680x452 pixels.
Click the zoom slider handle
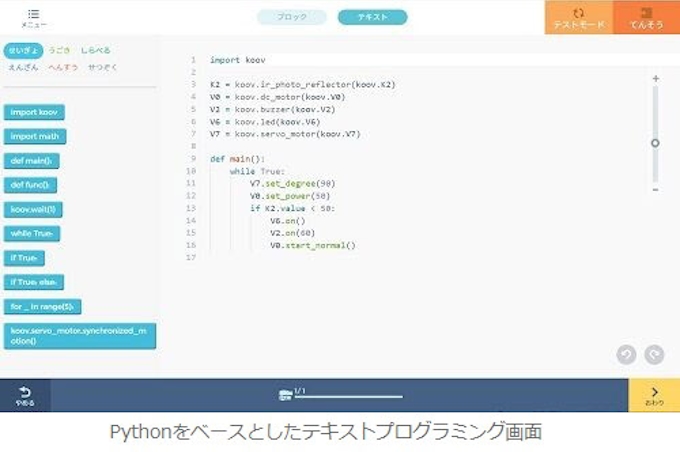(655, 143)
